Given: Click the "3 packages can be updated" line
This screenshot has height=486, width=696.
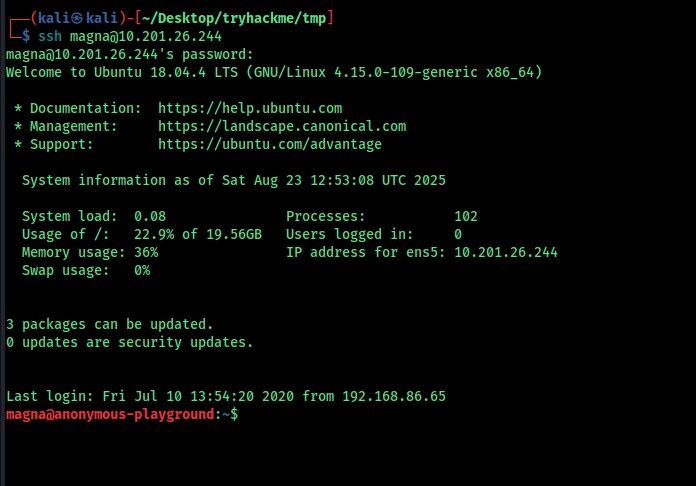Looking at the screenshot, I should coord(110,324).
